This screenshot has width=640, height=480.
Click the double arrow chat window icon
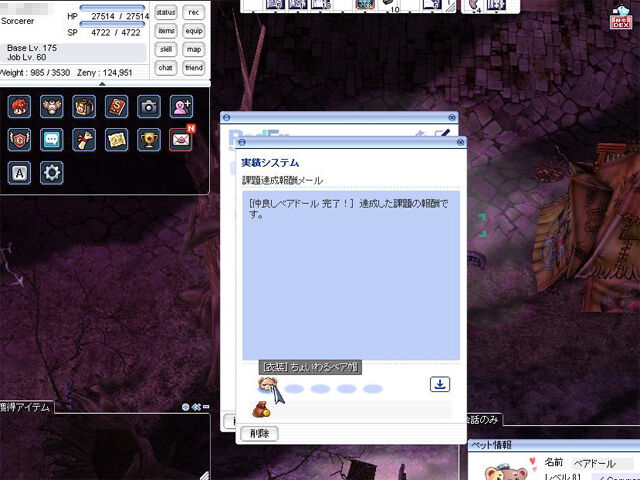click(196, 407)
